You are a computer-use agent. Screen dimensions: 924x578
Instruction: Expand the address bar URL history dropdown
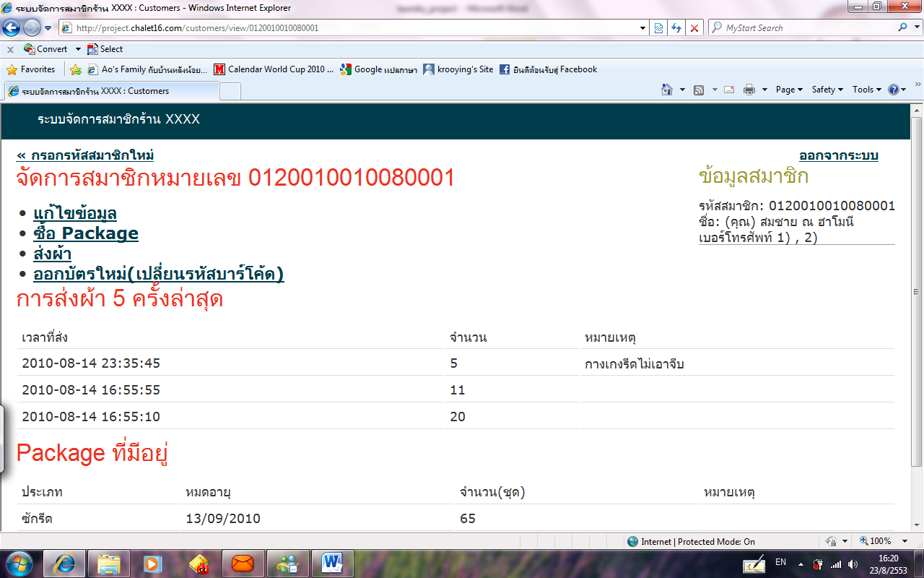click(643, 28)
